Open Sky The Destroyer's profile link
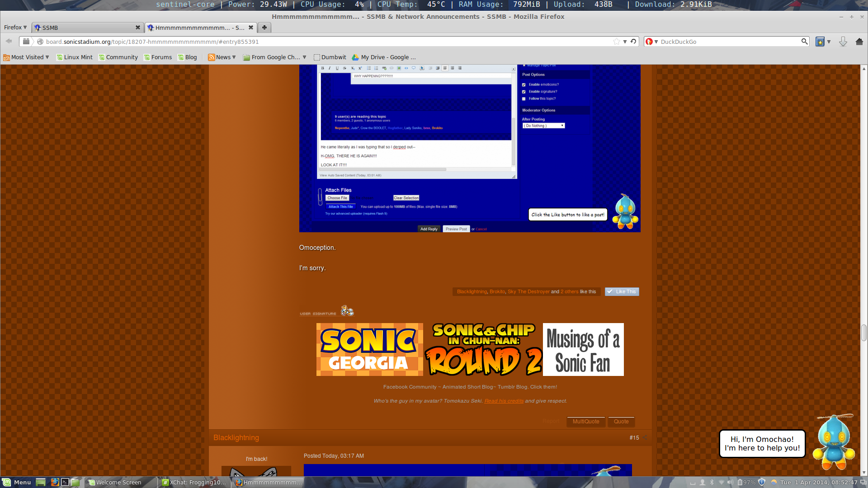This screenshot has width=868, height=488. 528,292
